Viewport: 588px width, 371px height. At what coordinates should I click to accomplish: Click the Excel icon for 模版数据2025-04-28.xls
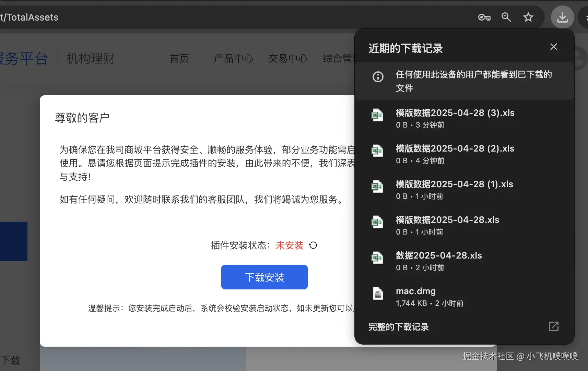(x=377, y=222)
